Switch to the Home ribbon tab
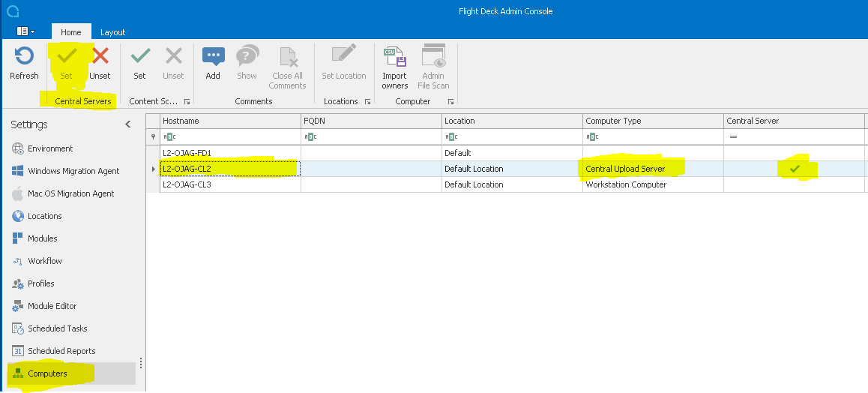Screen dimensions: 868x393 click(71, 32)
